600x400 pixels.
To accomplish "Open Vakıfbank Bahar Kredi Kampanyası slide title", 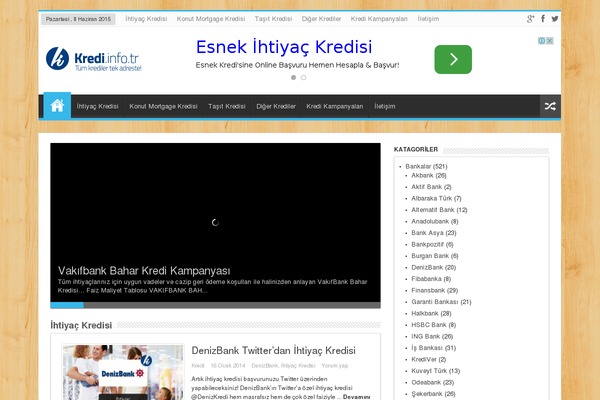I will tap(144, 271).
